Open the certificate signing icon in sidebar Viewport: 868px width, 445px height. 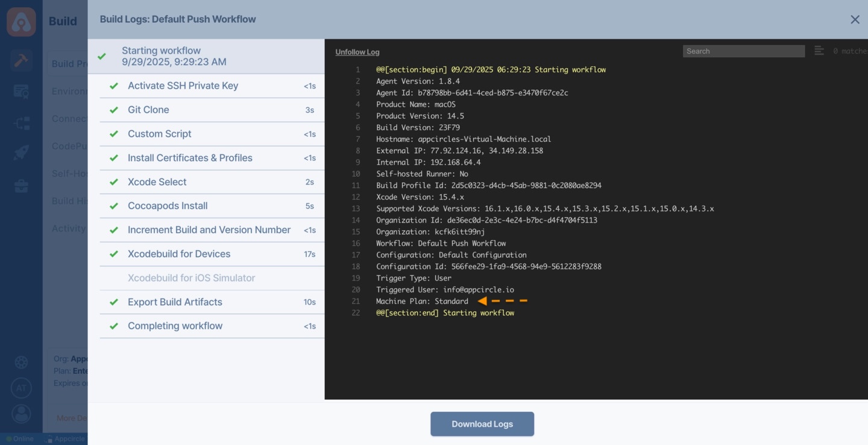click(x=21, y=92)
